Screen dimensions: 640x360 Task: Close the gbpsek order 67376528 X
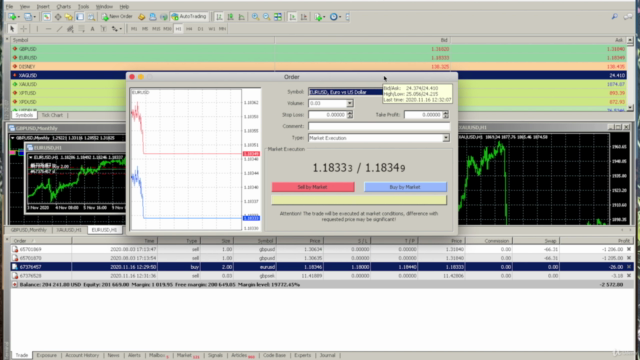click(x=629, y=276)
